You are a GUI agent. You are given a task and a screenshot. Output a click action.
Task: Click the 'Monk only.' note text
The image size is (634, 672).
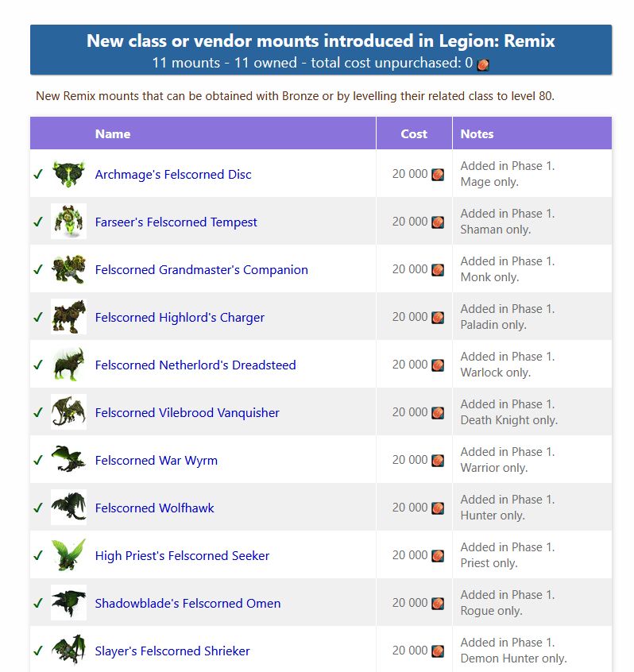(x=489, y=277)
